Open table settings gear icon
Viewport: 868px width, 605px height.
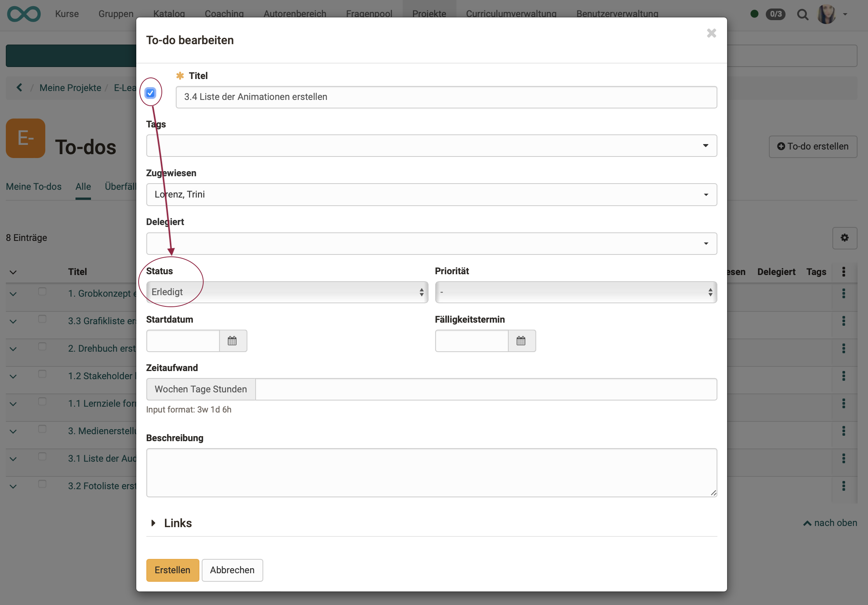pyautogui.click(x=844, y=238)
